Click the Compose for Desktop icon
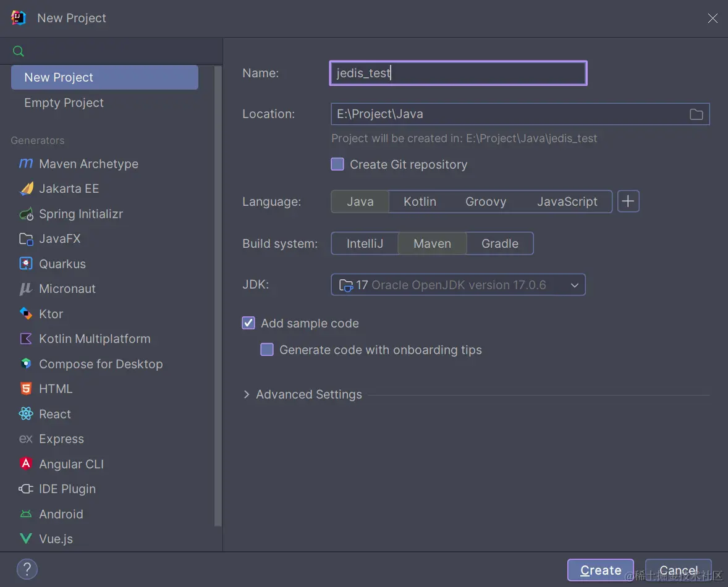 (26, 364)
